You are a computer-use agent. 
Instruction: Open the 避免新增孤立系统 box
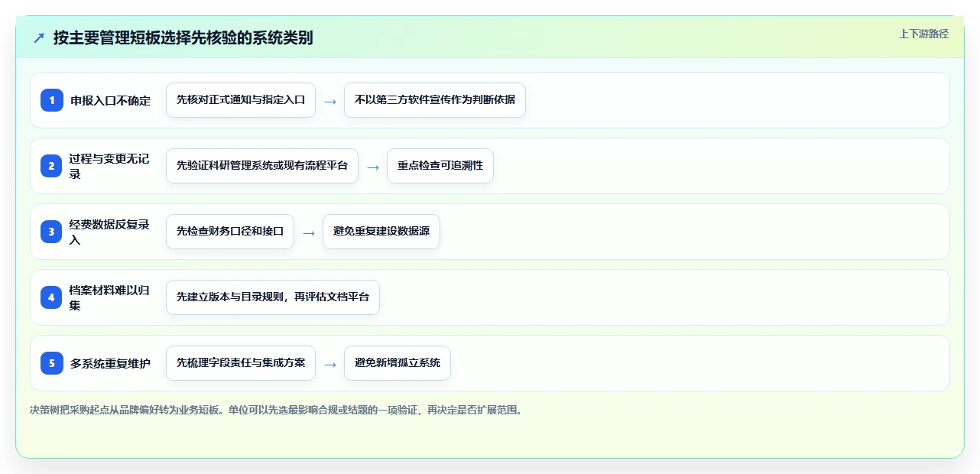tap(398, 363)
